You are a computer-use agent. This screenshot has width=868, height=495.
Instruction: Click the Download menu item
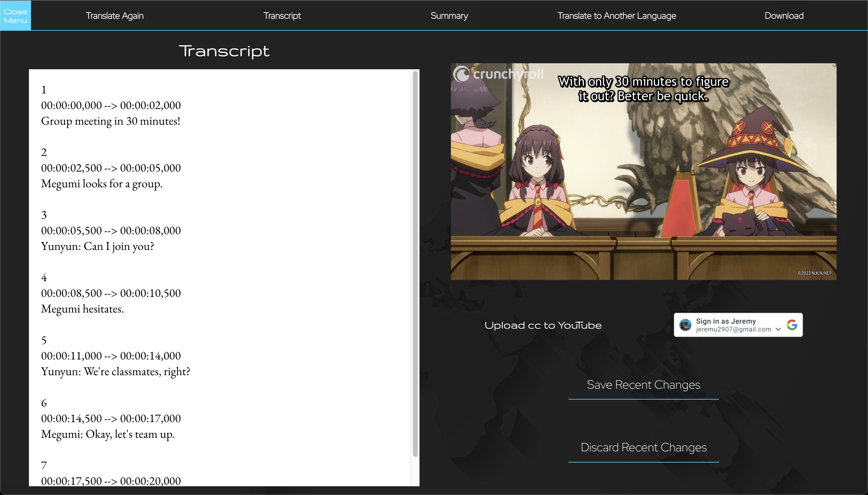[784, 16]
